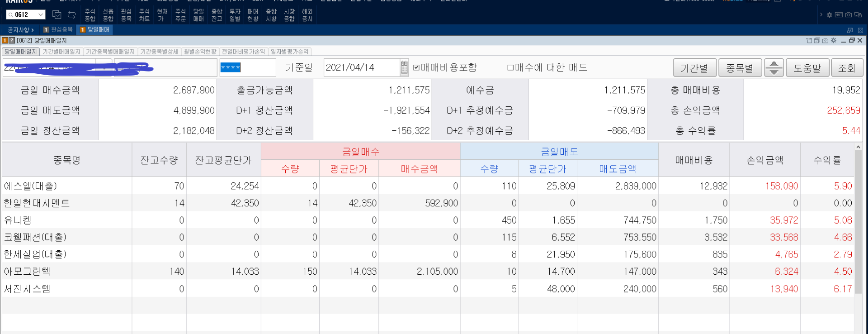The height and width of the screenshot is (334, 868).
Task: Click the question mark help icon in title bar
Action: [x=12, y=40]
